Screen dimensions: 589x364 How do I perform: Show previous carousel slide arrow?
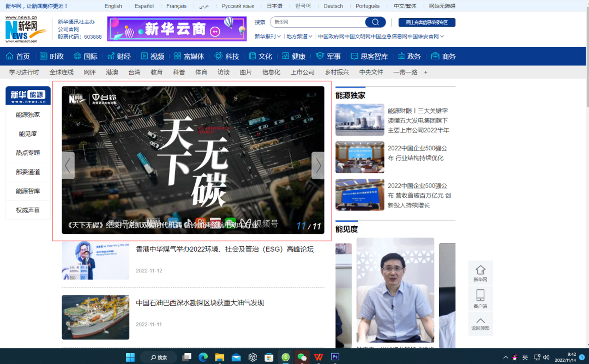[x=68, y=166]
